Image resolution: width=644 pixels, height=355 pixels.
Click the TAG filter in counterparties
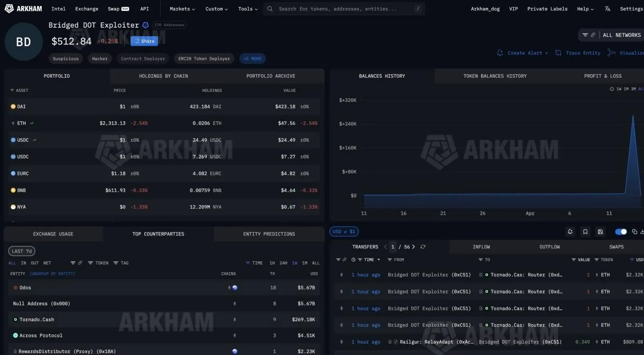(121, 263)
